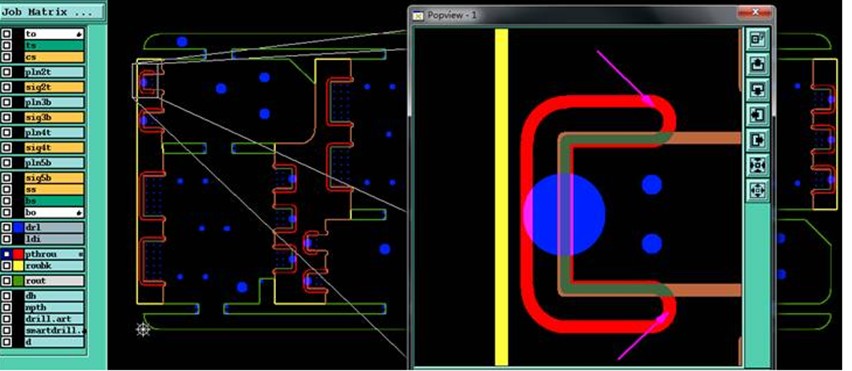852x371 pixels.
Task: Click the yellow color swatch beside roubk
Action: point(18,266)
